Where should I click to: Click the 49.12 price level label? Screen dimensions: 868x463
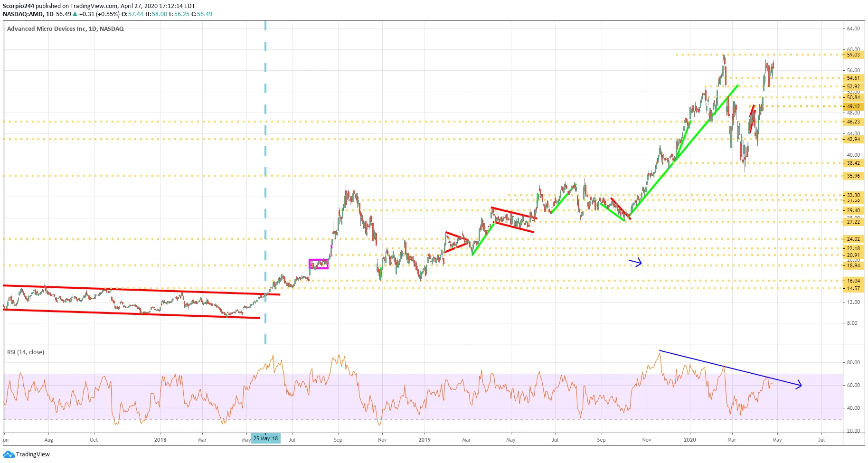click(853, 106)
